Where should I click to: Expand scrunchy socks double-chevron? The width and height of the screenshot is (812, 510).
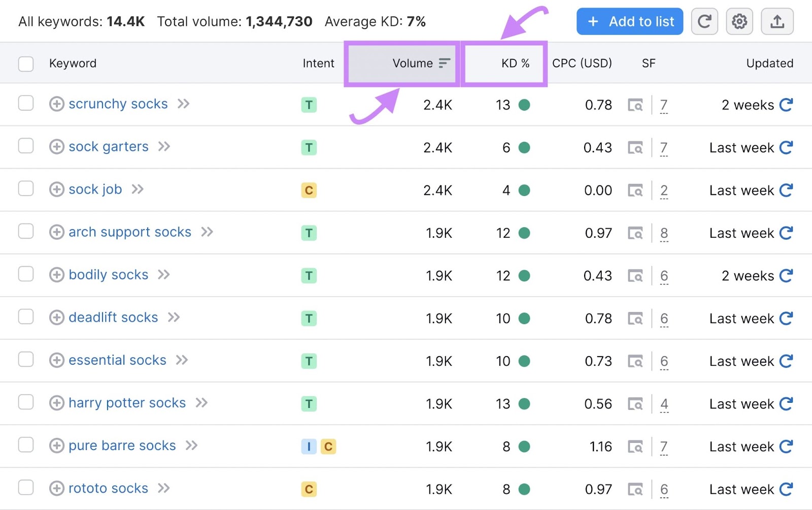tap(183, 104)
